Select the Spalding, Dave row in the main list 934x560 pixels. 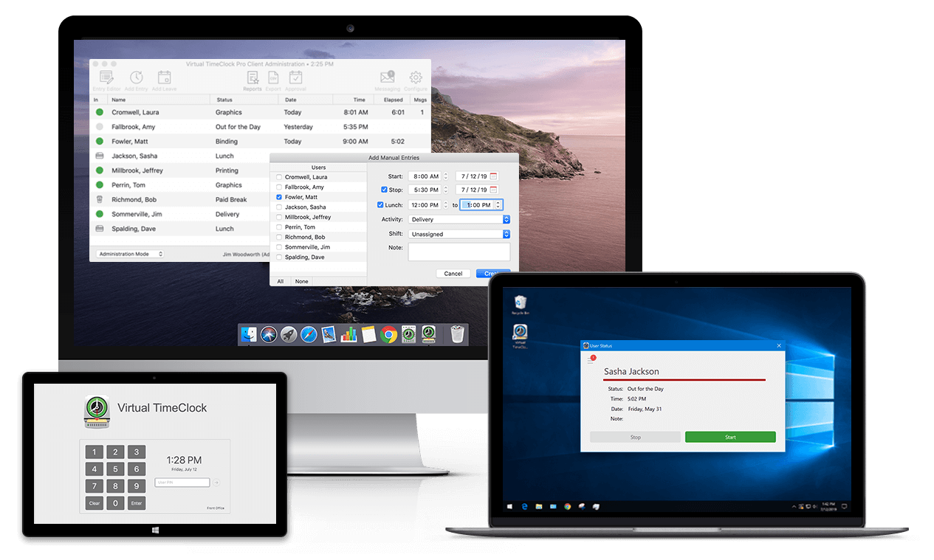click(179, 229)
